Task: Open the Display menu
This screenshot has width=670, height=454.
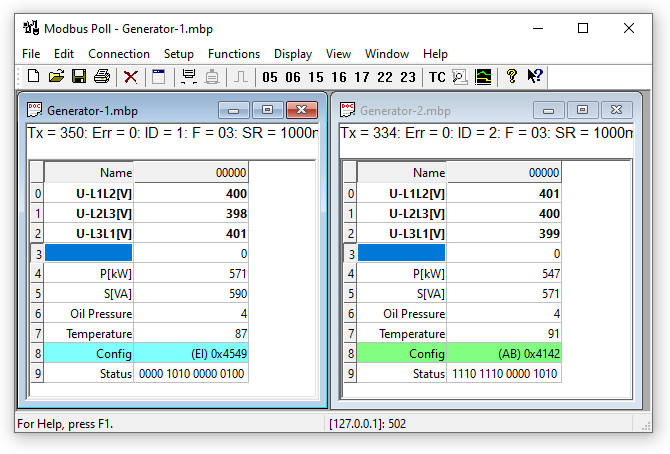Action: coord(293,54)
